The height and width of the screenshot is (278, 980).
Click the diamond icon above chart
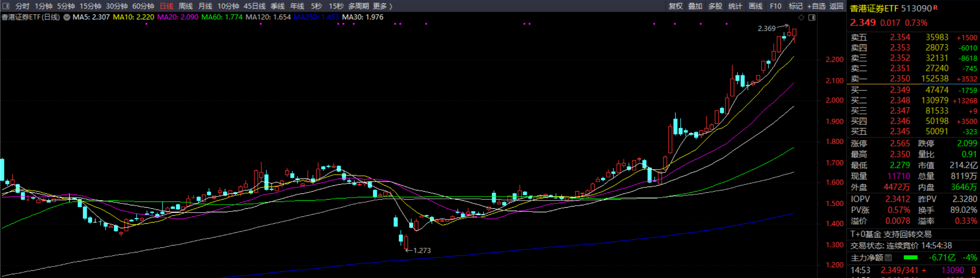click(801, 18)
